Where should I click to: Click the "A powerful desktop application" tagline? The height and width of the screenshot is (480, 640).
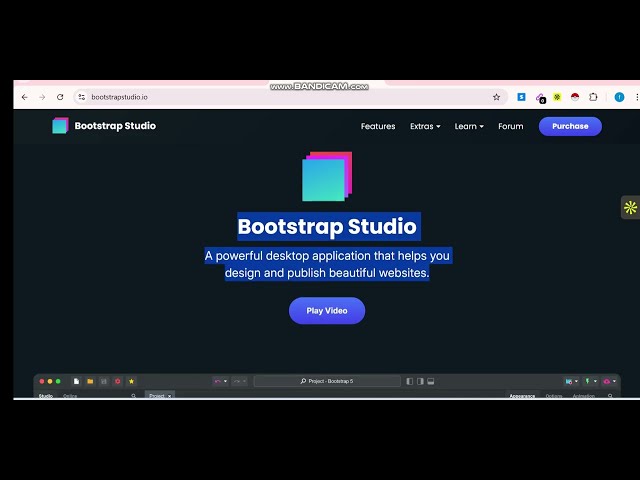pyautogui.click(x=329, y=264)
